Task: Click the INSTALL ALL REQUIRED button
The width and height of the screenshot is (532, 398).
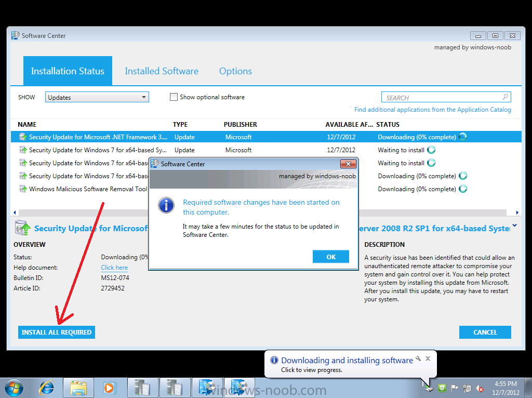Action: pos(57,332)
